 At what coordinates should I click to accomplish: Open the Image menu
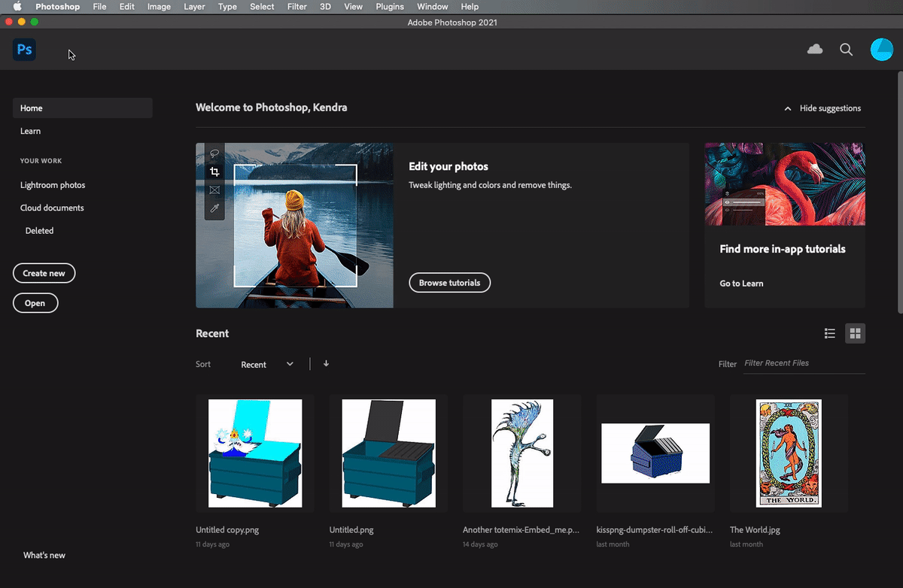(x=159, y=7)
